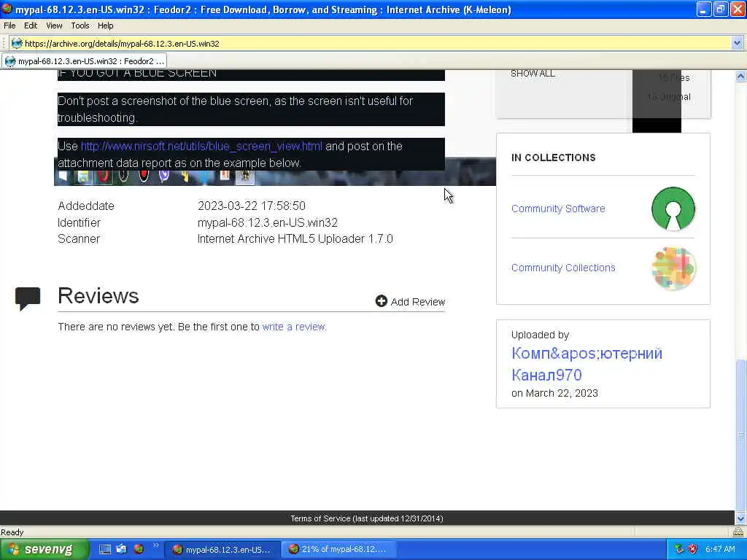Viewport: 747px width, 560px height.
Task: Open the Tools menu
Action: point(80,26)
